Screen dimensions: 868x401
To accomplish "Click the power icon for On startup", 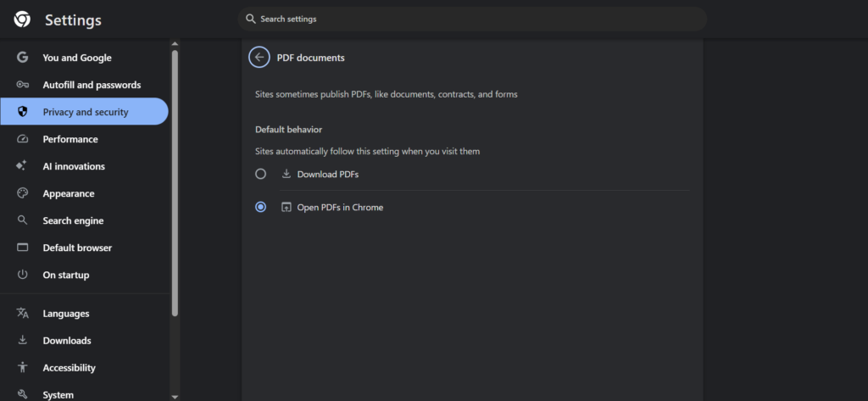I will pyautogui.click(x=23, y=275).
